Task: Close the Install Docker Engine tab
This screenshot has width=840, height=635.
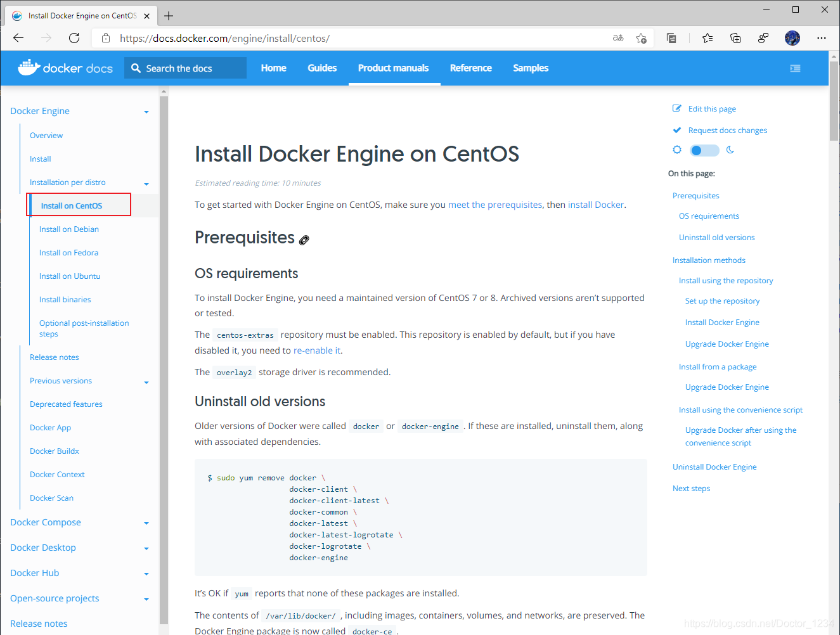Action: click(147, 16)
